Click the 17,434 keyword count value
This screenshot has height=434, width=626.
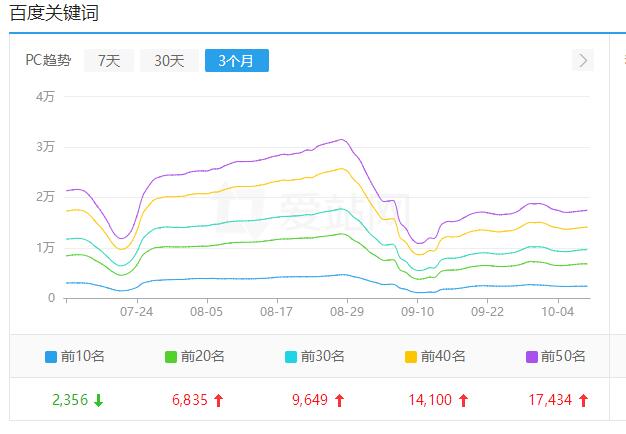[x=550, y=400]
